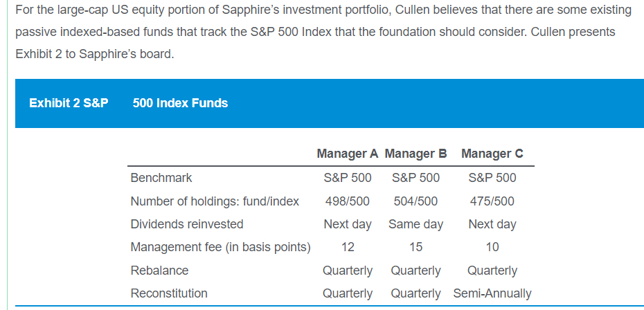Click Manager C's management fee of 10
Screen dimensions: 644x310
point(492,247)
